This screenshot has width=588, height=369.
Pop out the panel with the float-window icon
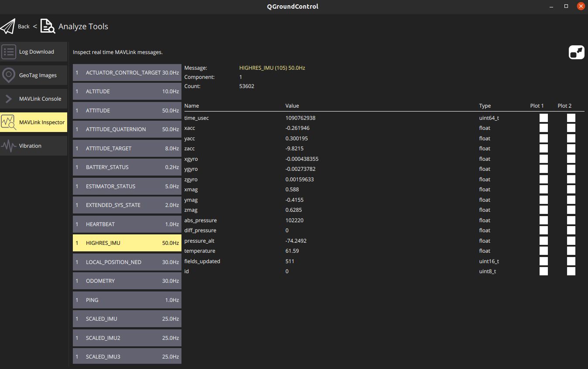click(576, 52)
